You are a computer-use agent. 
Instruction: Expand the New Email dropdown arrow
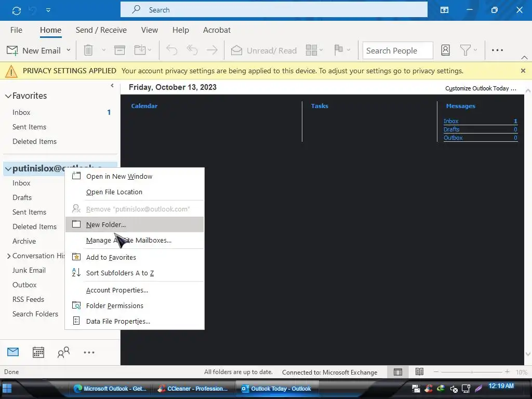tap(69, 50)
